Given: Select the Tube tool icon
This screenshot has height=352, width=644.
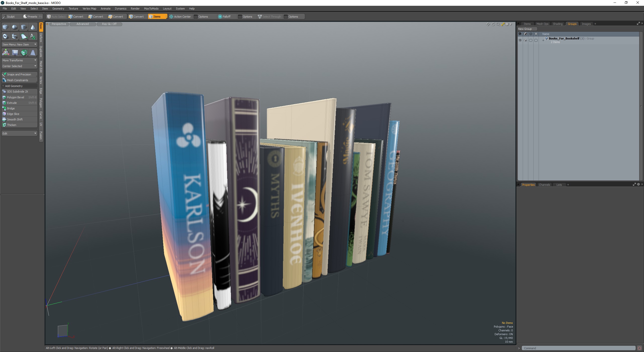Looking at the screenshot, I should (15, 36).
